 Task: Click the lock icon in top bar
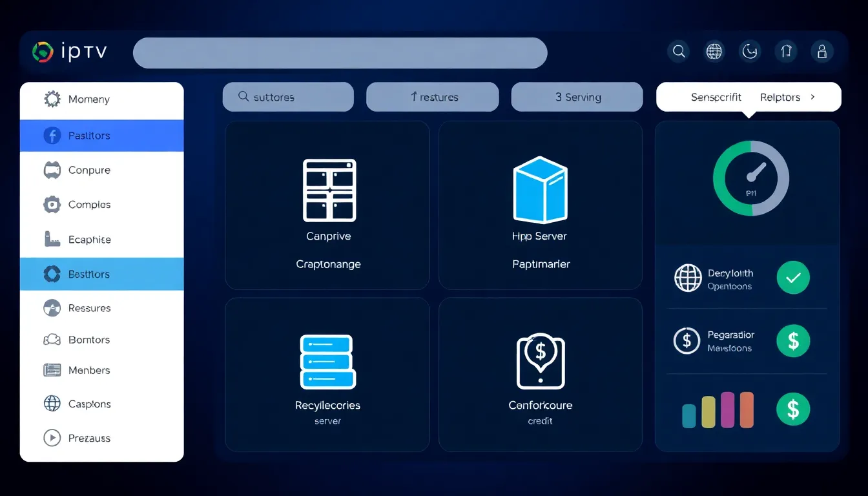(x=821, y=52)
